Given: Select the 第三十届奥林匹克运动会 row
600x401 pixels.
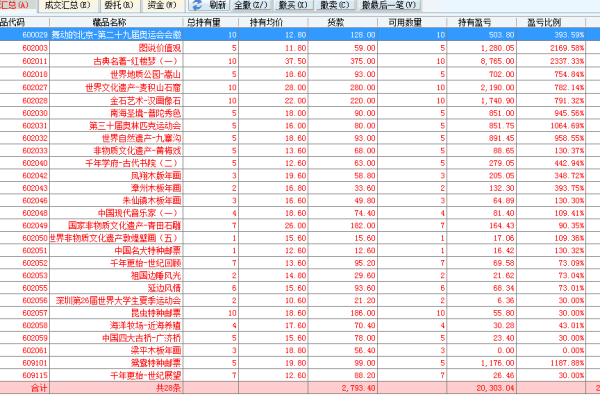Looking at the screenshot, I should [300, 126].
